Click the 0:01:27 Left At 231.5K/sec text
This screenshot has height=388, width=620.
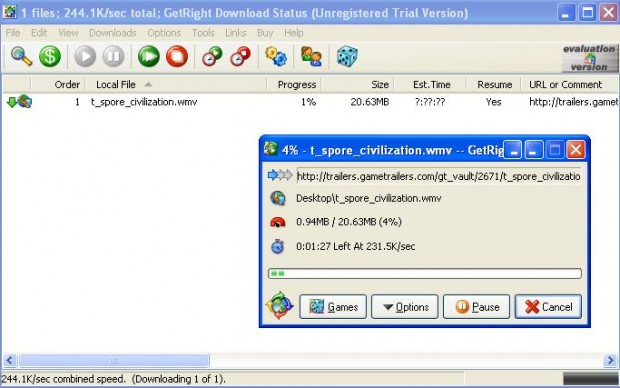(x=355, y=246)
